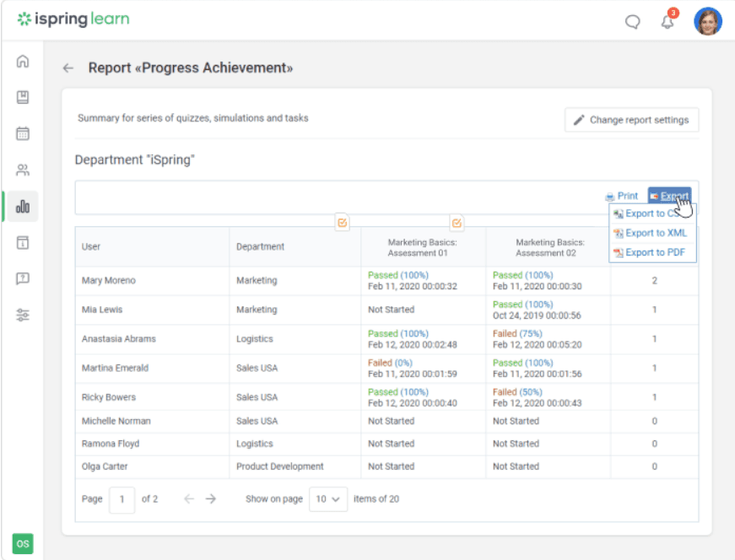735x560 pixels.
Task: Click the page number input field
Action: point(122,499)
